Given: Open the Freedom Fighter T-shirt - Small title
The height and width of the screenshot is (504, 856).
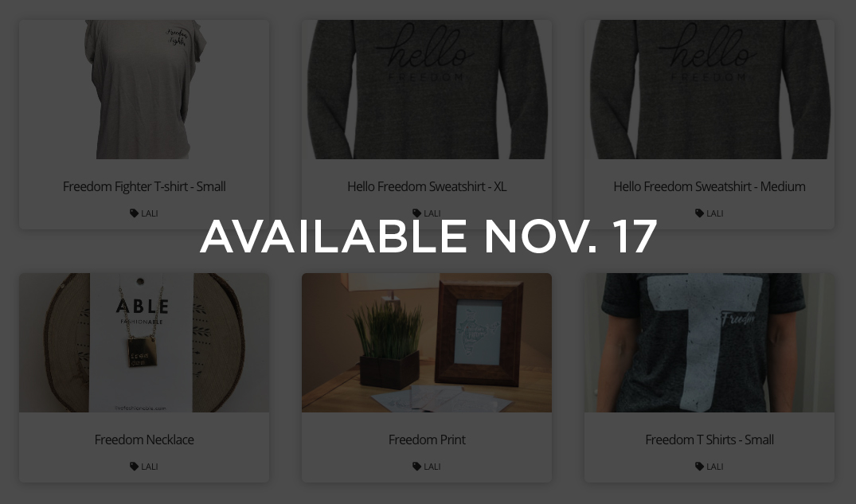Looking at the screenshot, I should coord(144,187).
